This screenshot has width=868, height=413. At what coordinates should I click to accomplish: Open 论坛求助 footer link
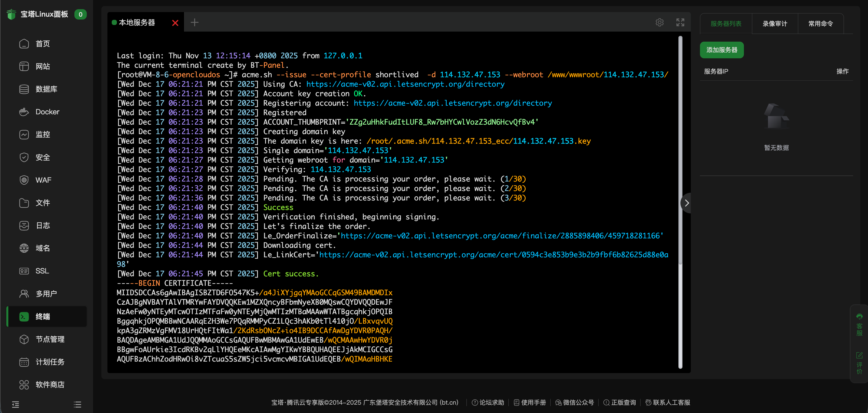click(x=488, y=402)
